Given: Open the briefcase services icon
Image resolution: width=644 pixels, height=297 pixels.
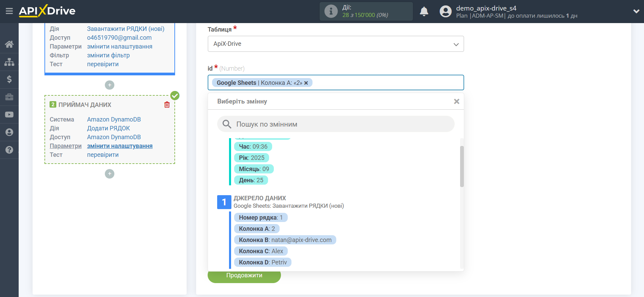Looking at the screenshot, I should click(9, 97).
